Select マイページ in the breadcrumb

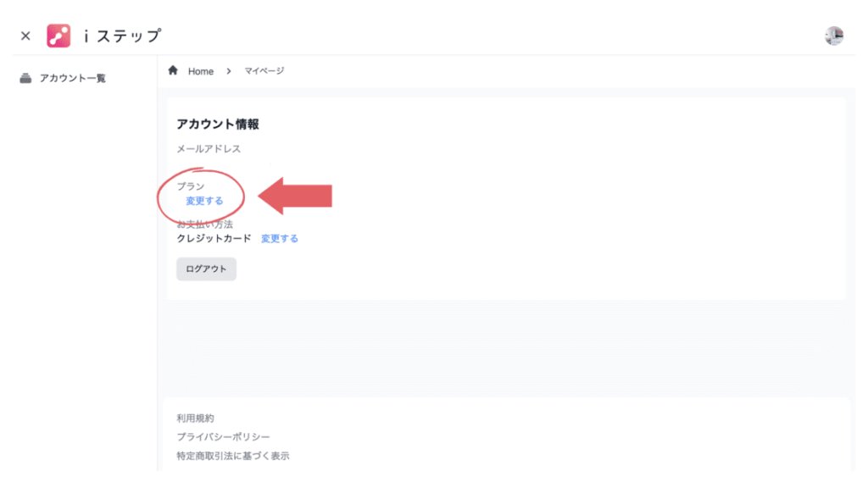click(264, 71)
